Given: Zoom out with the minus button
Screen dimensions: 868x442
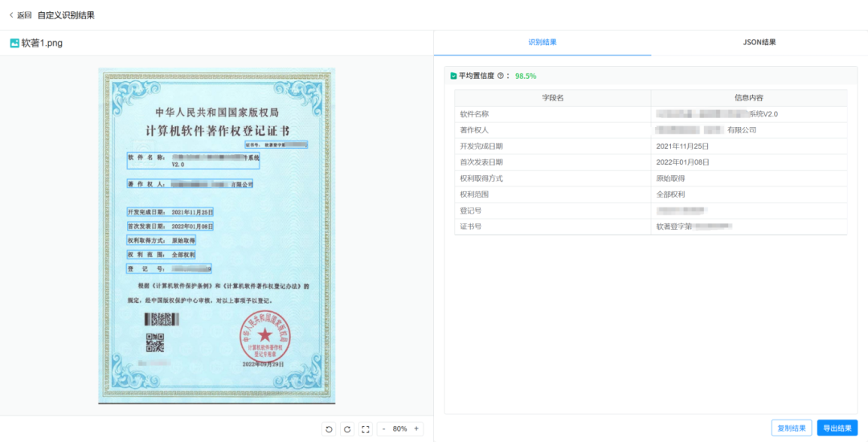Looking at the screenshot, I should tap(383, 429).
